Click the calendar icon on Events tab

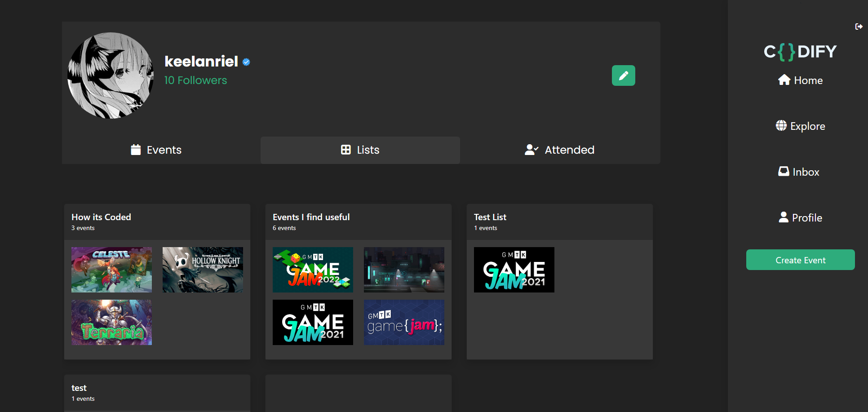coord(136,150)
